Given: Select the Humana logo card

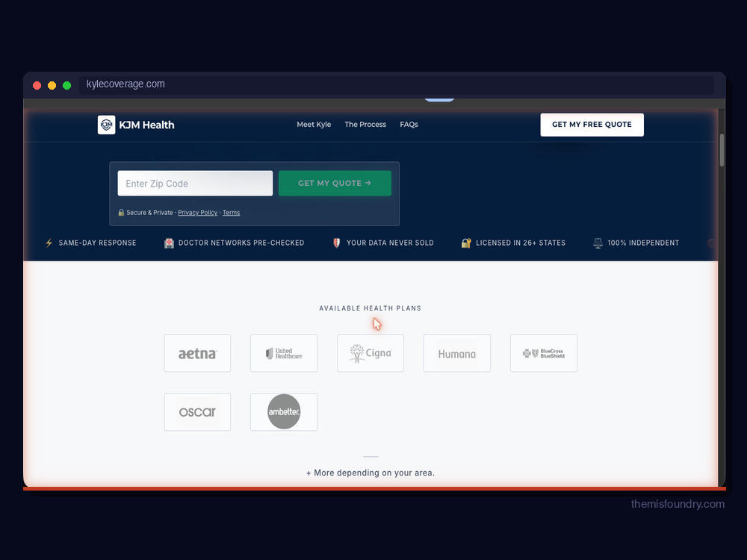Looking at the screenshot, I should [x=457, y=353].
